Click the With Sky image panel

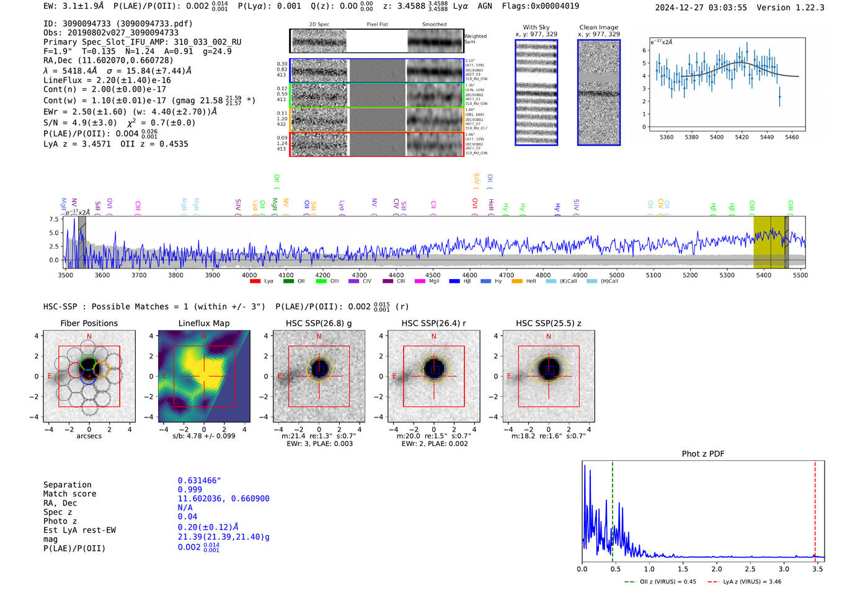click(536, 92)
